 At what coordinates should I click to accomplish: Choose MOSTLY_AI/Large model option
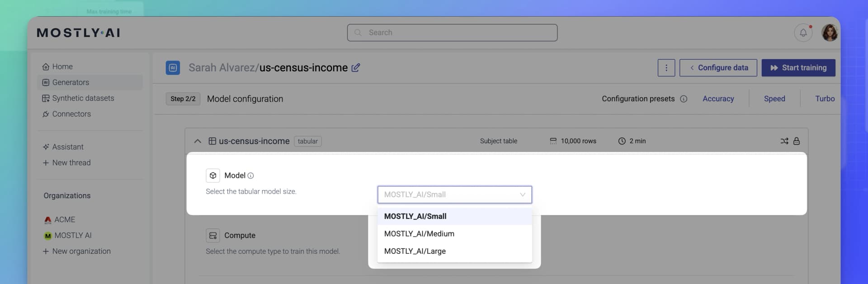(415, 251)
